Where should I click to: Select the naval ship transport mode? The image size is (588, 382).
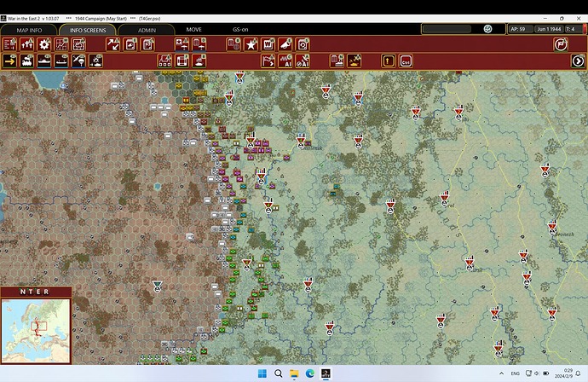pos(44,61)
